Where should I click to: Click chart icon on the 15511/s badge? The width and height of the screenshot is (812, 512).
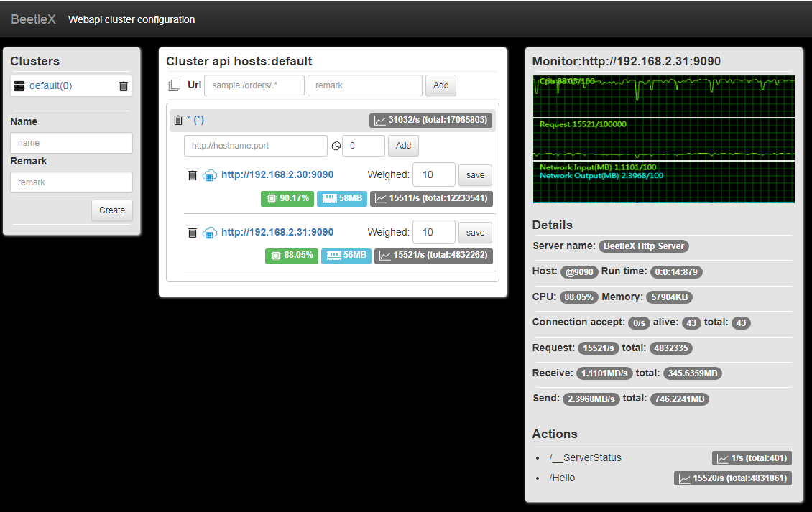pos(381,198)
